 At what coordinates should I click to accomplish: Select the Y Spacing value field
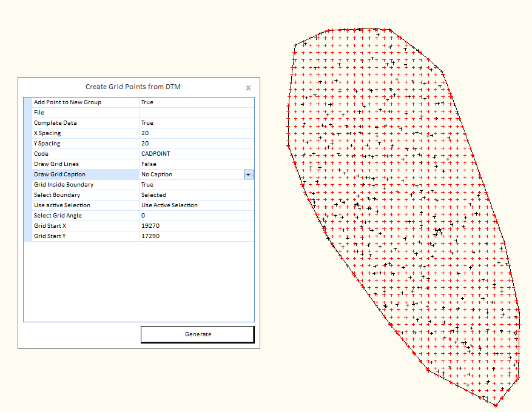196,144
